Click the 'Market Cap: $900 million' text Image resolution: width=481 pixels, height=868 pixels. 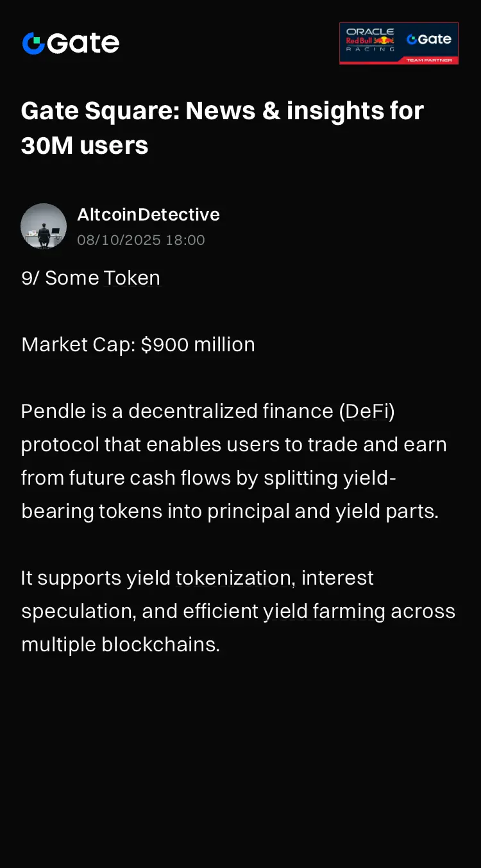138,345
